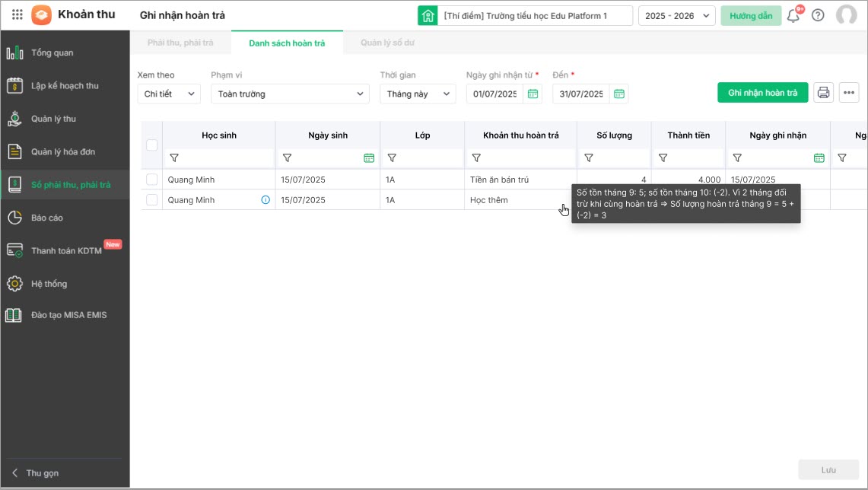This screenshot has width=868, height=490.
Task: Expand the Xem theo dropdown
Action: [x=169, y=94]
